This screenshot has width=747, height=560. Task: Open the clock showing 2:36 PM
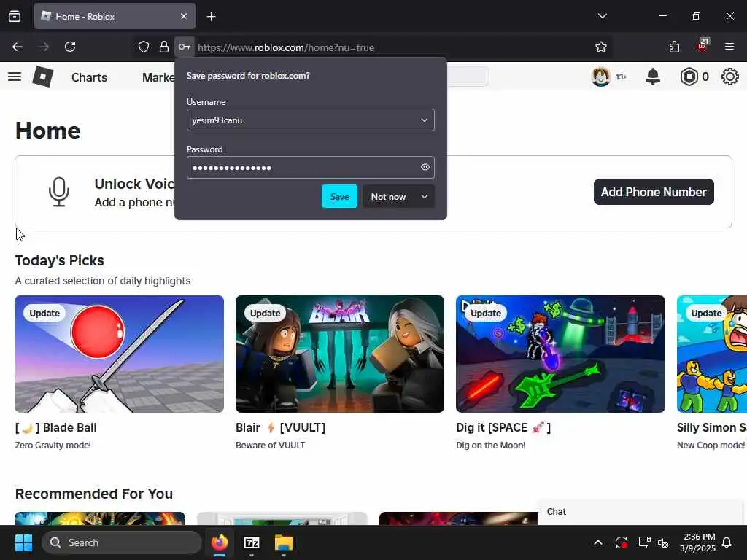698,542
